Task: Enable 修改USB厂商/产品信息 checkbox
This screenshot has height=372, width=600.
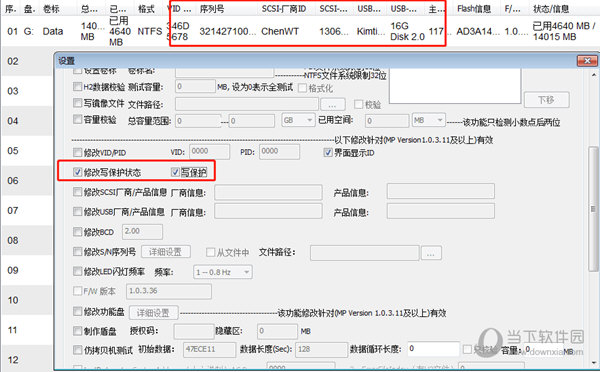Action: 78,212
